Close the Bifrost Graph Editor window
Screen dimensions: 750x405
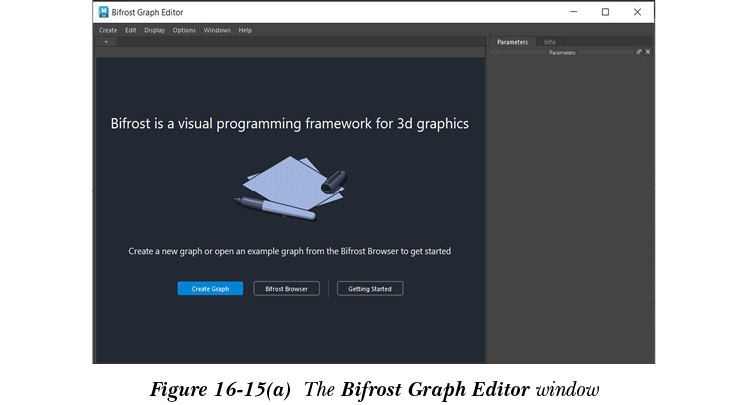pos(637,12)
